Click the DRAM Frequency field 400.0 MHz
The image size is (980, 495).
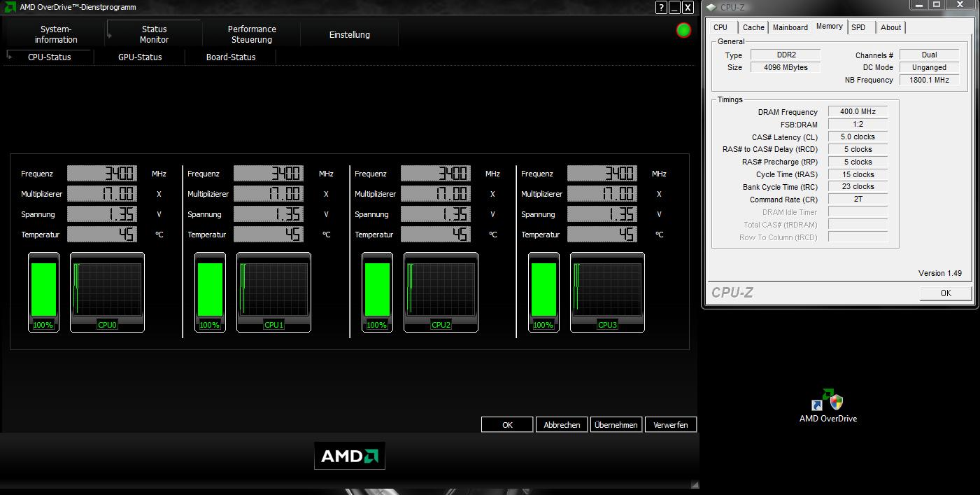coord(858,111)
